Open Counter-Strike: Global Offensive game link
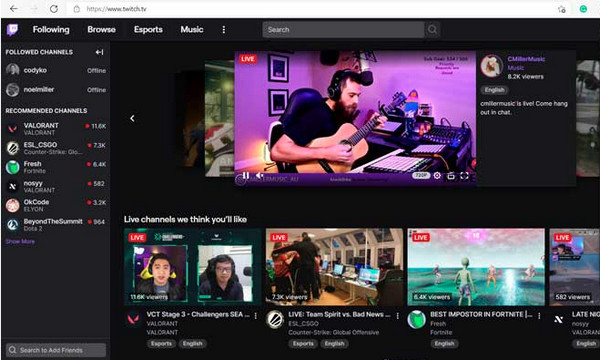This screenshot has height=360, width=600. (334, 332)
